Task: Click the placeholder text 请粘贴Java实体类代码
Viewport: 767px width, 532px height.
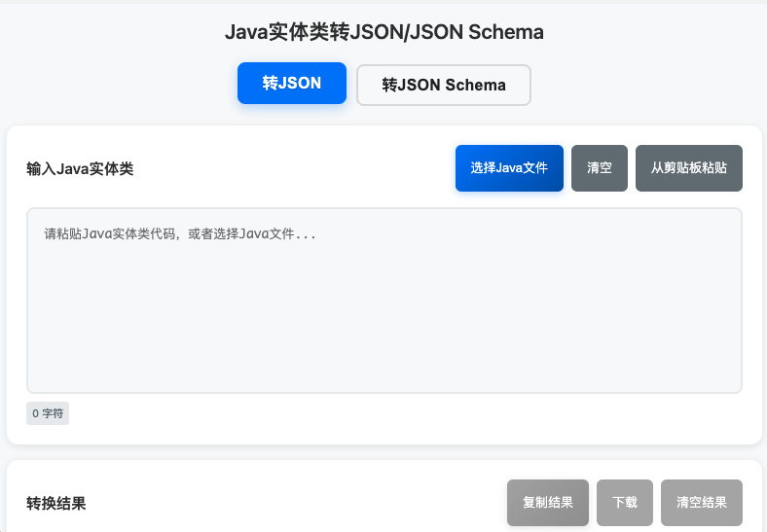Action: click(110, 234)
